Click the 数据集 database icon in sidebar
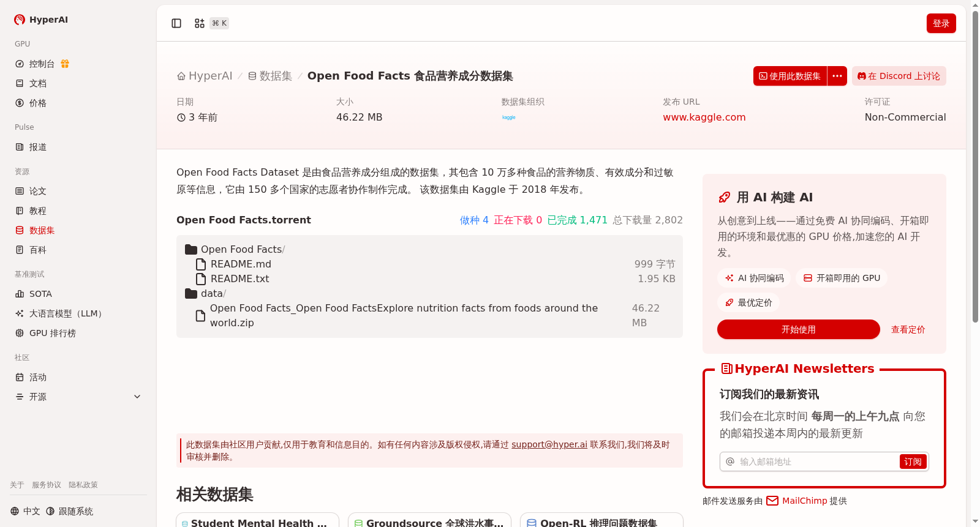 [x=20, y=230]
